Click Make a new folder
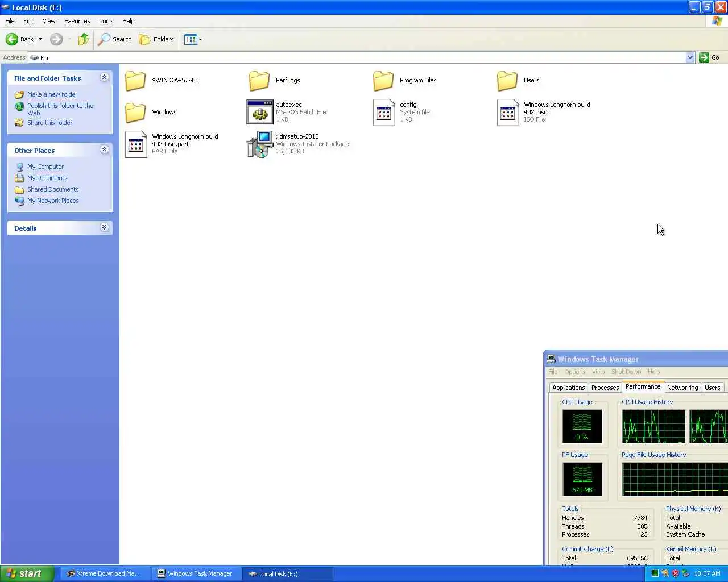The width and height of the screenshot is (728, 582). click(52, 94)
